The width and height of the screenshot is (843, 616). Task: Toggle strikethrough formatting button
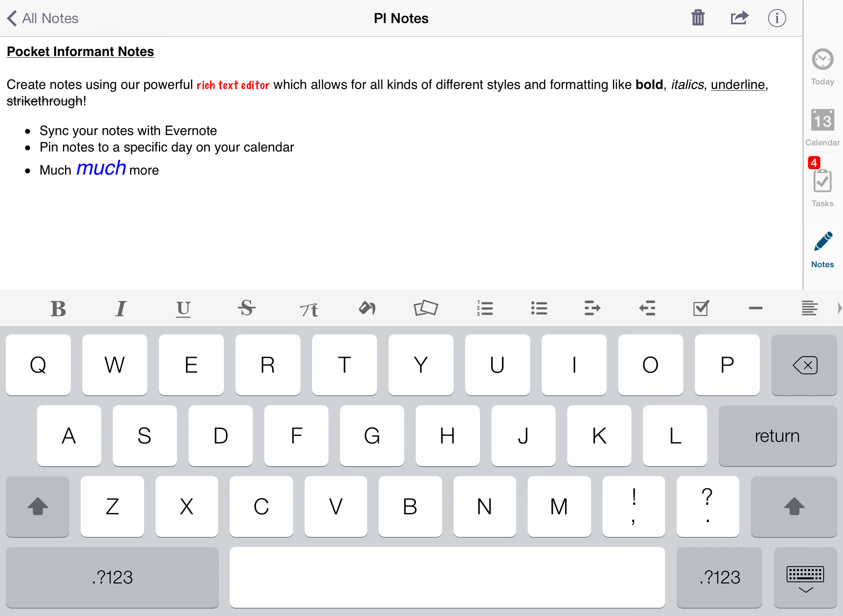pyautogui.click(x=247, y=308)
